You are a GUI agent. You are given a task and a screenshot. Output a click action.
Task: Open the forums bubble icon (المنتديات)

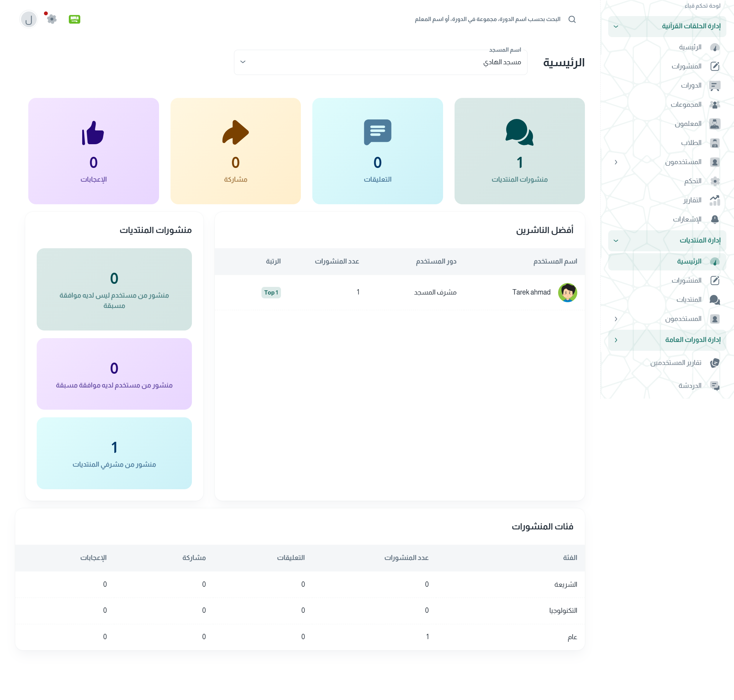point(715,300)
